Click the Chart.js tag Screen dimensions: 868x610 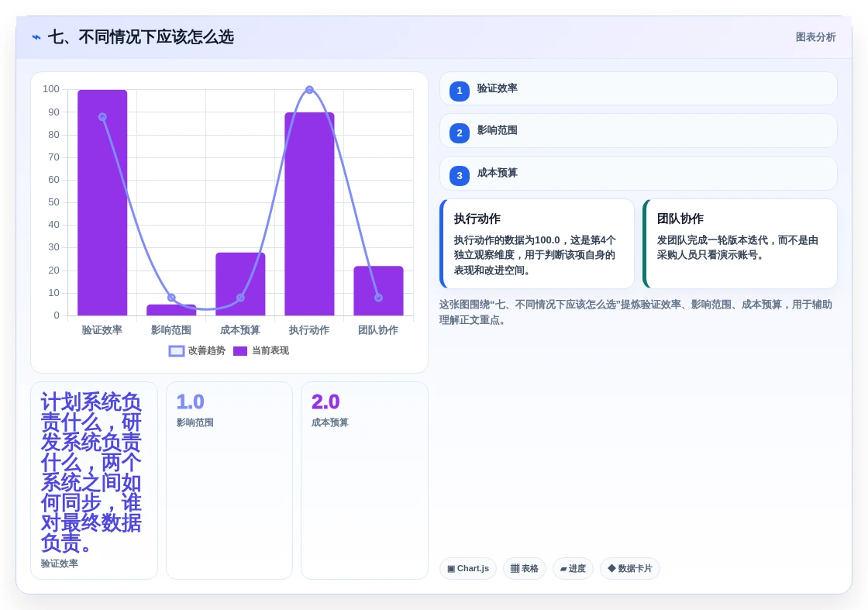[468, 568]
